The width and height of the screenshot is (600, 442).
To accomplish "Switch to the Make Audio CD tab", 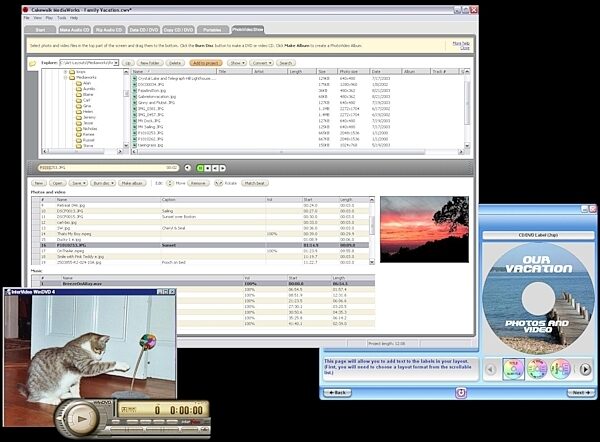I will [74, 30].
